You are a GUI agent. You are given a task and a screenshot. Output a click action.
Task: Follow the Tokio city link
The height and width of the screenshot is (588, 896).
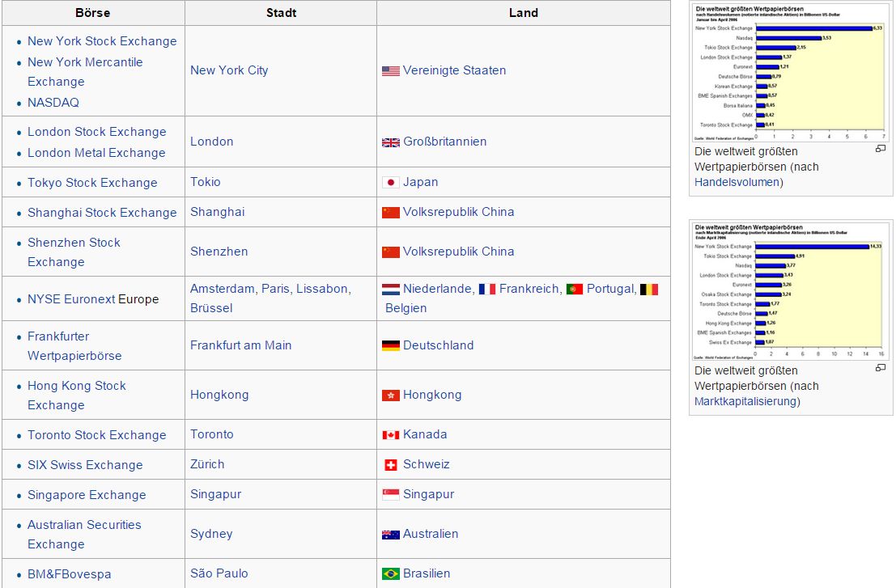pos(205,182)
